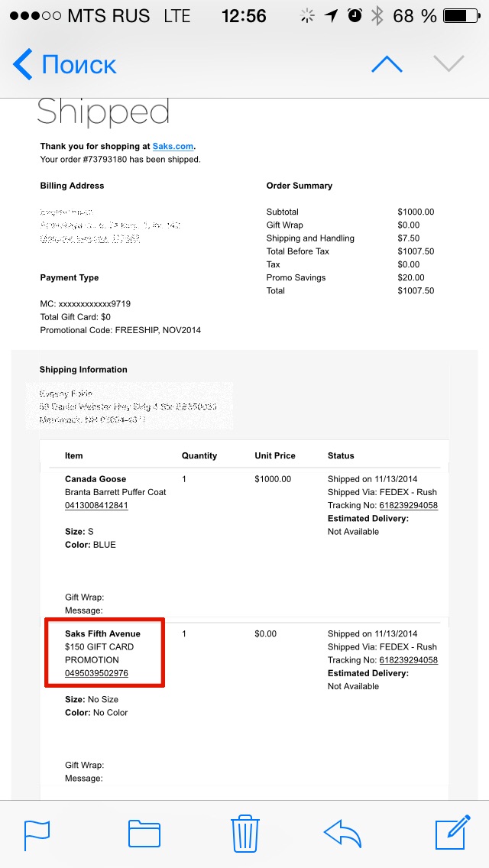This screenshot has height=868, width=489.
Task: Tap the clock showing 12:56
Action: 244,15
